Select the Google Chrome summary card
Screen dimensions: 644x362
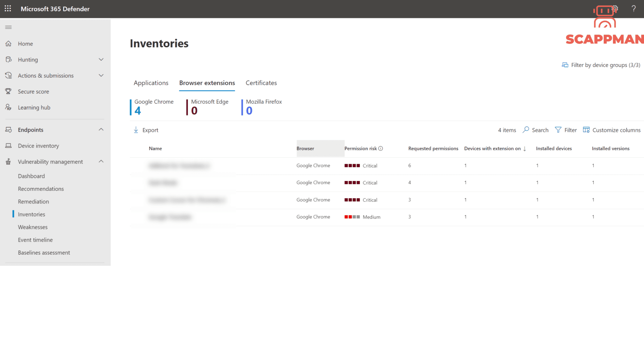(x=154, y=107)
